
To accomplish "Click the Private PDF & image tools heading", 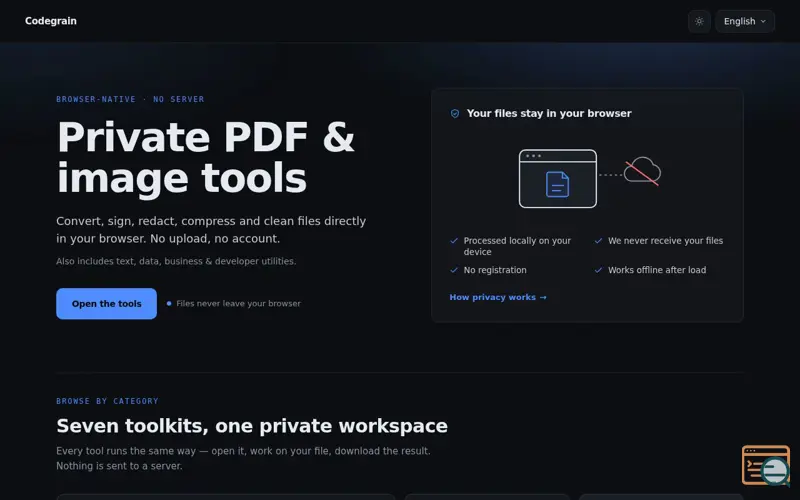I will coord(206,158).
